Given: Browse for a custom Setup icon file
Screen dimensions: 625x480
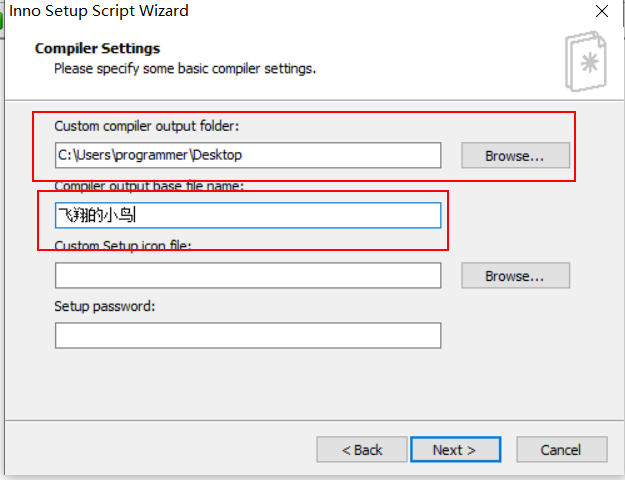Looking at the screenshot, I should pos(515,275).
